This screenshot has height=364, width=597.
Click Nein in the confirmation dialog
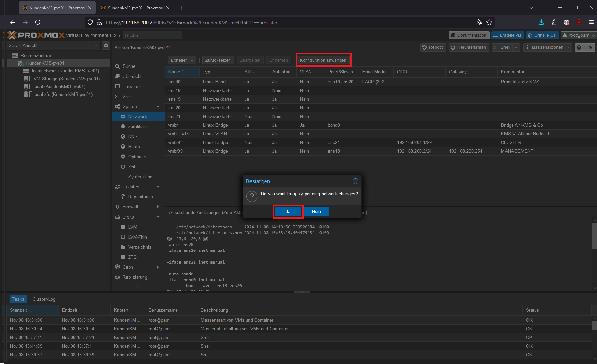[316, 212]
